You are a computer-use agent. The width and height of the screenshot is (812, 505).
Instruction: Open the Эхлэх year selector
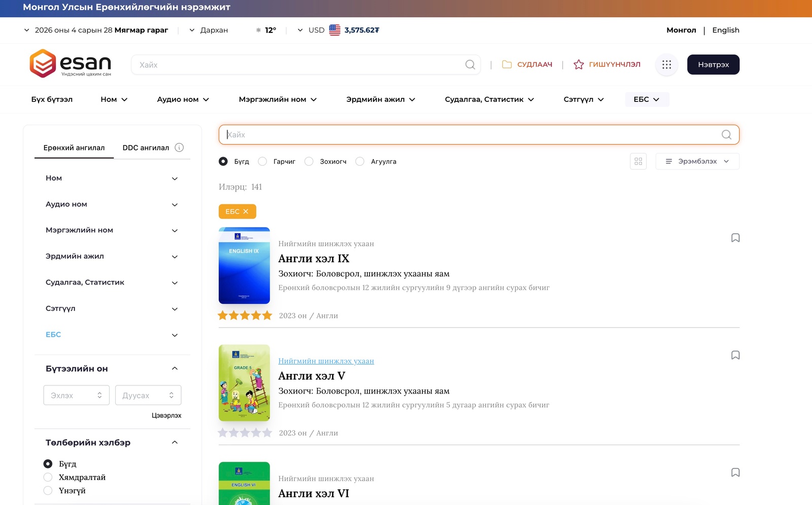coord(76,395)
